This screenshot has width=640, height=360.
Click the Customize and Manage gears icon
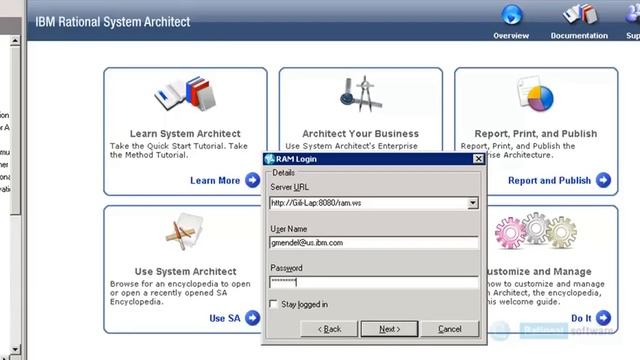coord(536,231)
